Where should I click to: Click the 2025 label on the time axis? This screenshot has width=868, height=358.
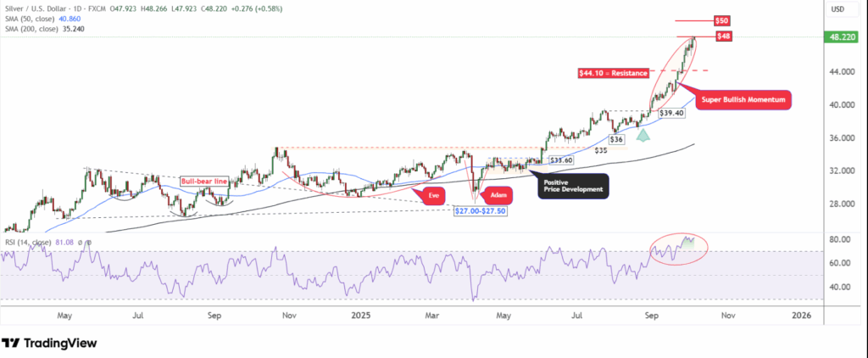(x=360, y=314)
